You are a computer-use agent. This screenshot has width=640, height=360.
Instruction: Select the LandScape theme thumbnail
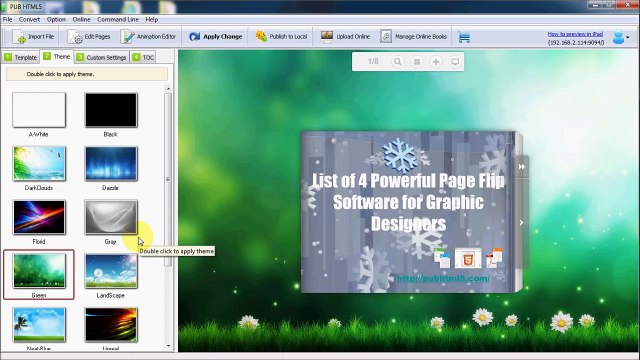click(111, 271)
